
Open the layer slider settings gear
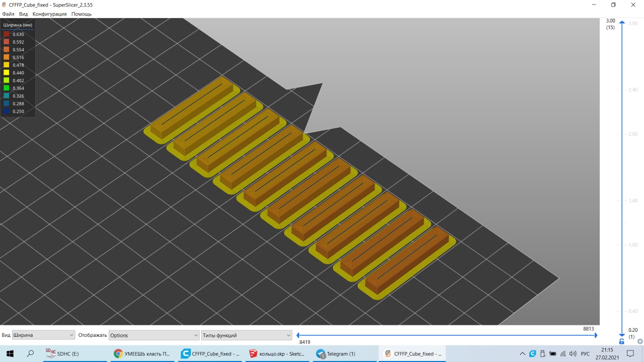(x=640, y=341)
